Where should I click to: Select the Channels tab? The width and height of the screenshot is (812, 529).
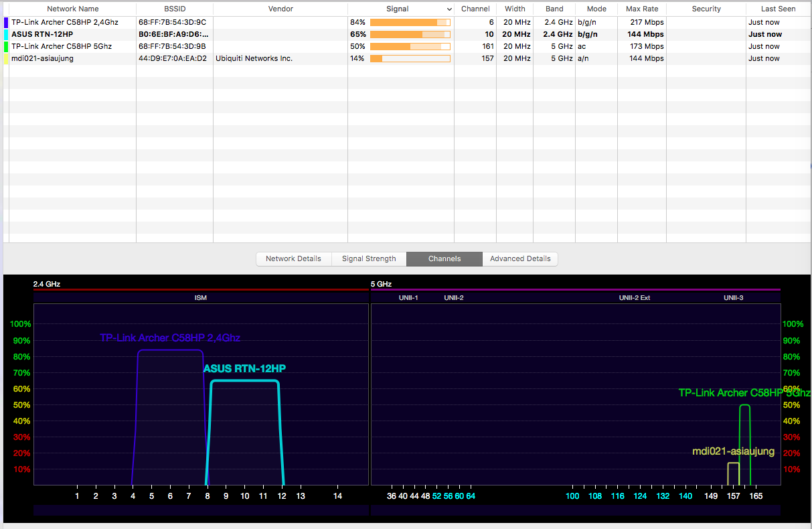444,258
